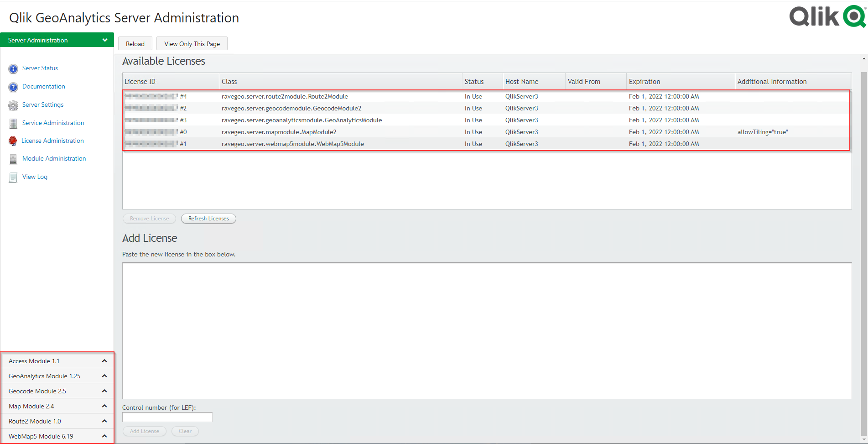
Task: Expand the GeoAnalytics Module 1.25 panel
Action: [104, 376]
